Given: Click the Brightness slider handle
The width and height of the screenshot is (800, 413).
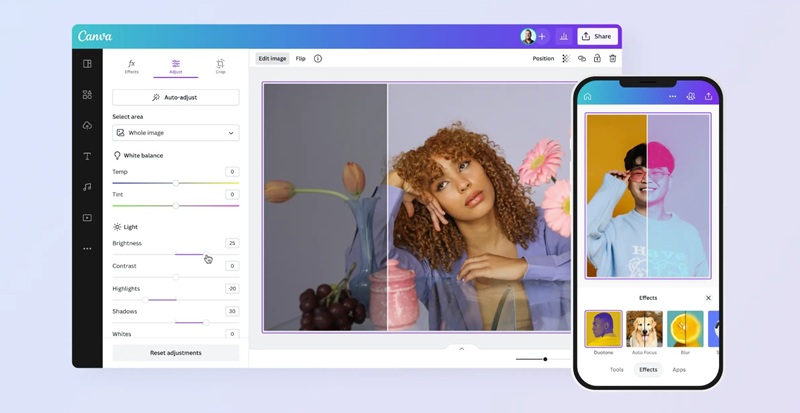Looking at the screenshot, I should (206, 254).
